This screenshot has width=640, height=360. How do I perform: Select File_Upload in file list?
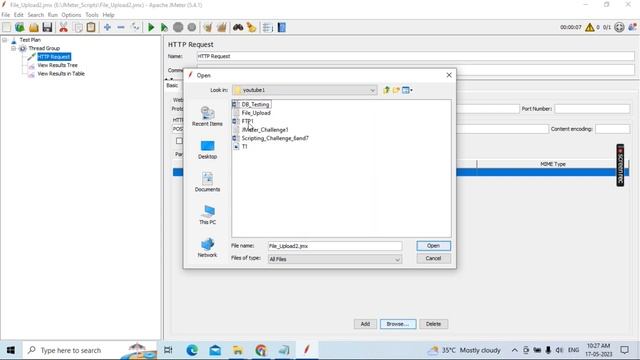tap(256, 113)
